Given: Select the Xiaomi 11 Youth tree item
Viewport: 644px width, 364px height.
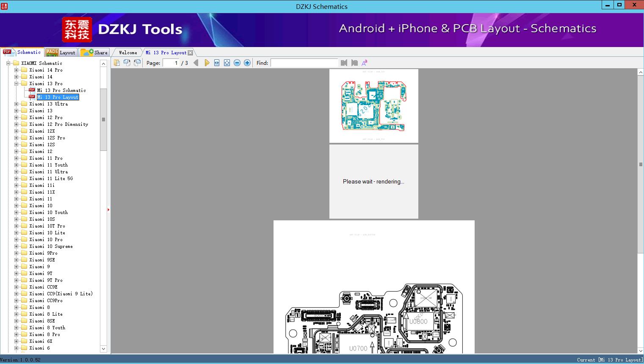Looking at the screenshot, I should (x=49, y=165).
